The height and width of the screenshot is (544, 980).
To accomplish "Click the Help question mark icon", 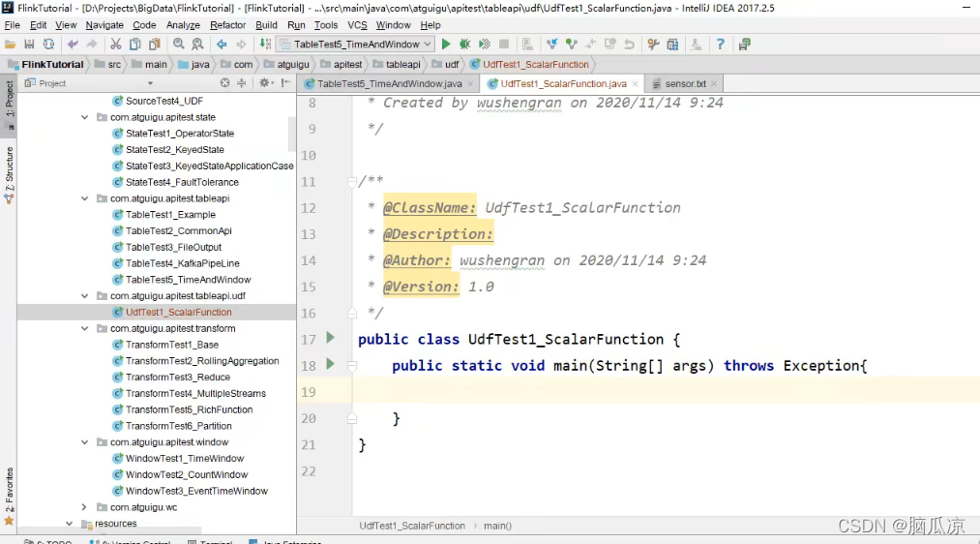I will 720,45.
